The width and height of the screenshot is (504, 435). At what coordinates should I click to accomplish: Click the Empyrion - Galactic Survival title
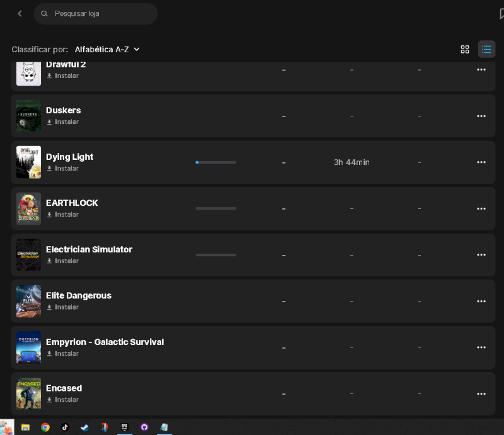105,342
